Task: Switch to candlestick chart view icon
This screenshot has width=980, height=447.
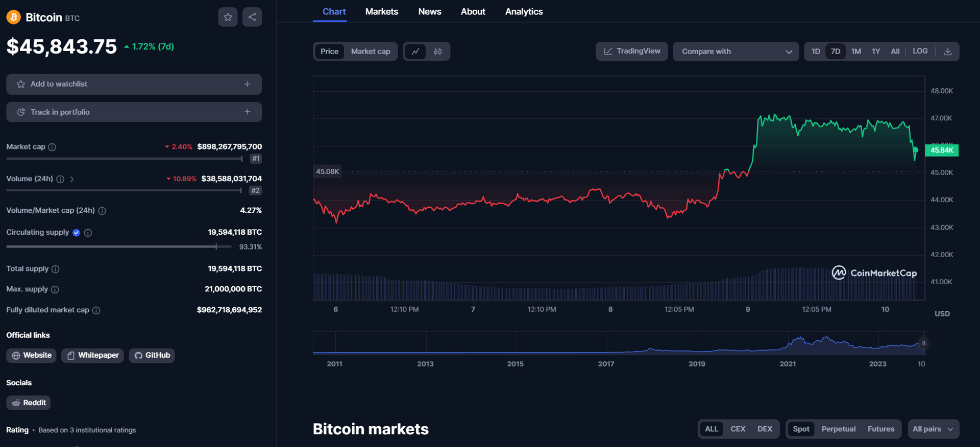Action: point(438,52)
